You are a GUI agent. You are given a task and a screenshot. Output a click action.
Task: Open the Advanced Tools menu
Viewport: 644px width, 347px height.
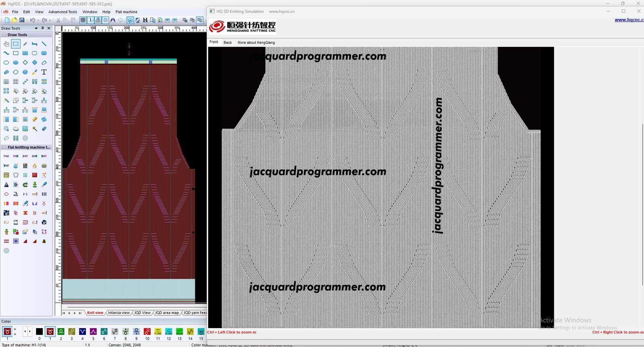(x=63, y=12)
